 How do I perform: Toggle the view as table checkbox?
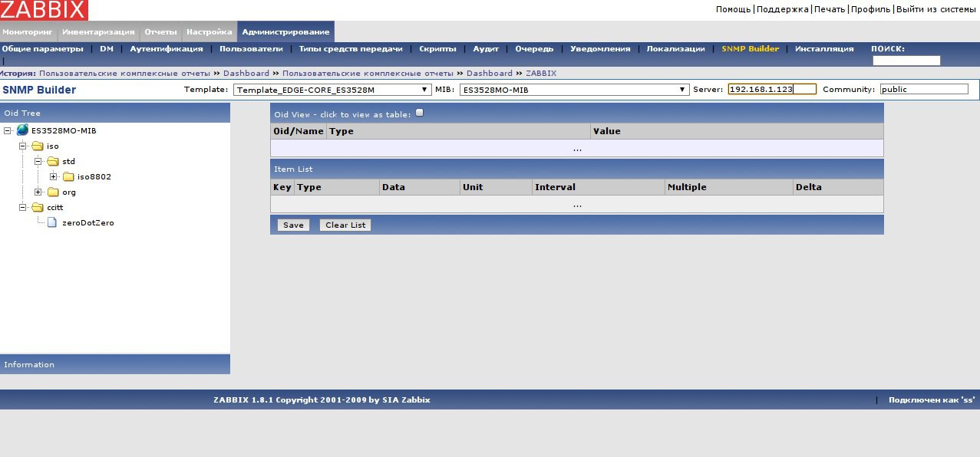click(x=419, y=113)
